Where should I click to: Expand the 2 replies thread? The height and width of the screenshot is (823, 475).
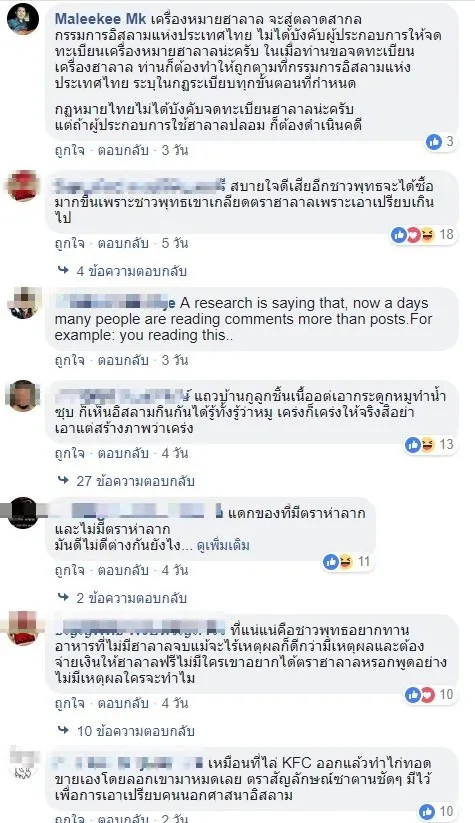coord(121,598)
